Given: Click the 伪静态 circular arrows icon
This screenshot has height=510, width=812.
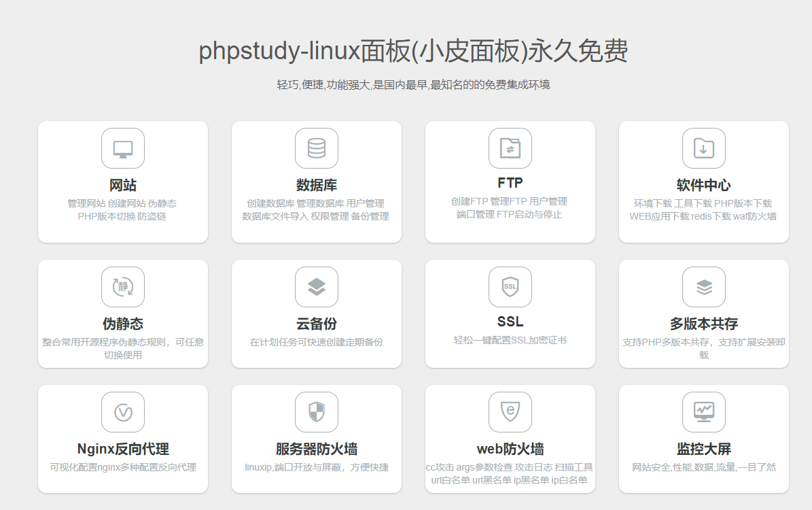Looking at the screenshot, I should (x=123, y=287).
